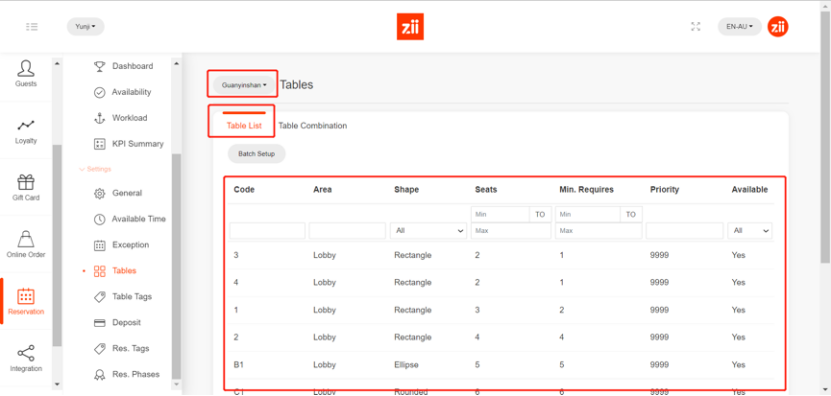Expand the EN-AU language dropdown
Screen dimensions: 831x396
click(739, 27)
